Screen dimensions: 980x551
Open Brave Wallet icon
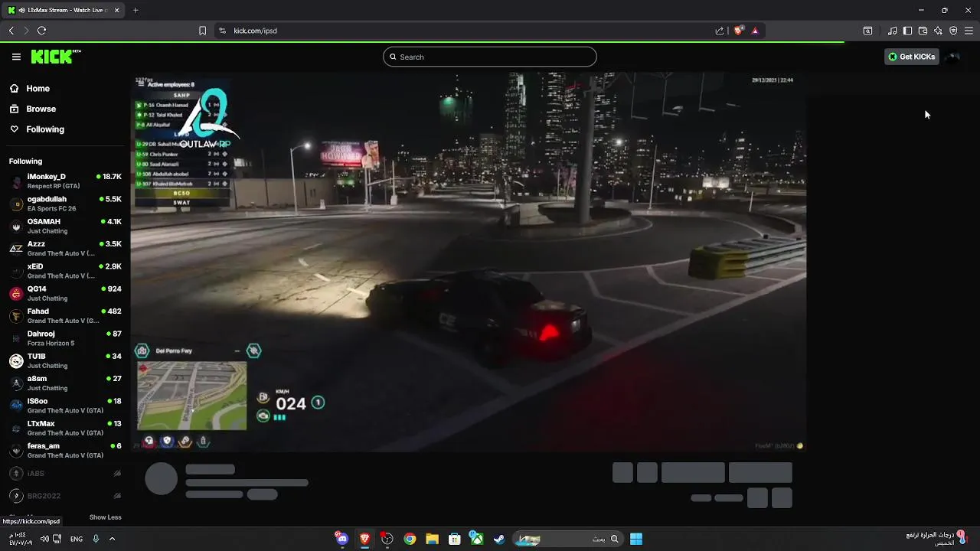[923, 31]
